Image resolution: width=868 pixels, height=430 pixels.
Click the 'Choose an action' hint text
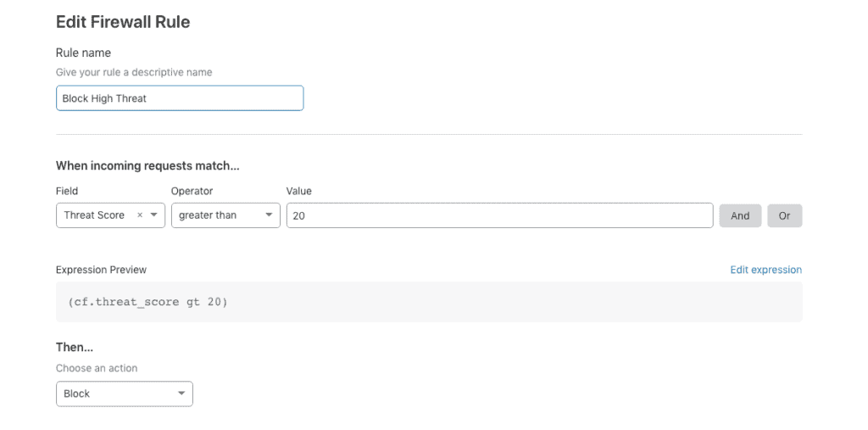97,368
